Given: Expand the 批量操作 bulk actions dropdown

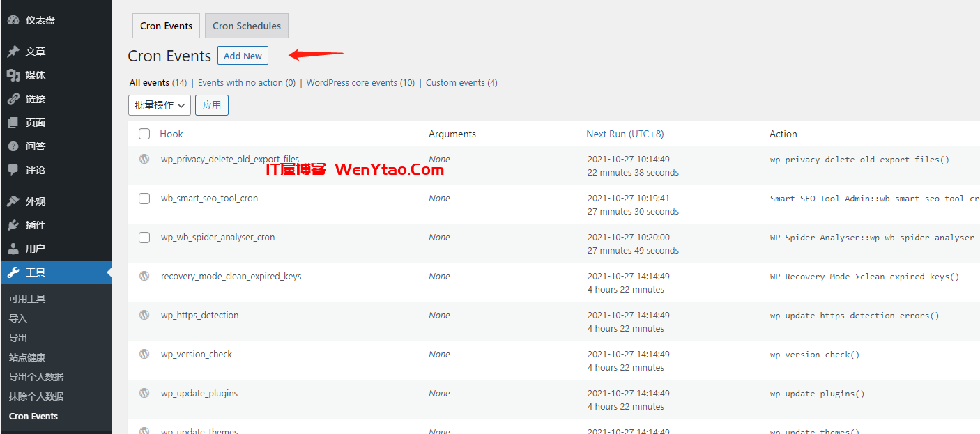Looking at the screenshot, I should pos(160,105).
